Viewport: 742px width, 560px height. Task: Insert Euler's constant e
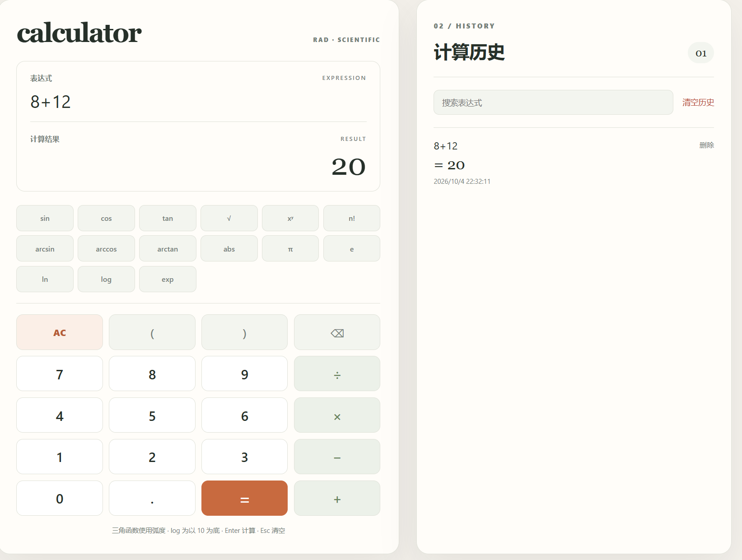352,249
